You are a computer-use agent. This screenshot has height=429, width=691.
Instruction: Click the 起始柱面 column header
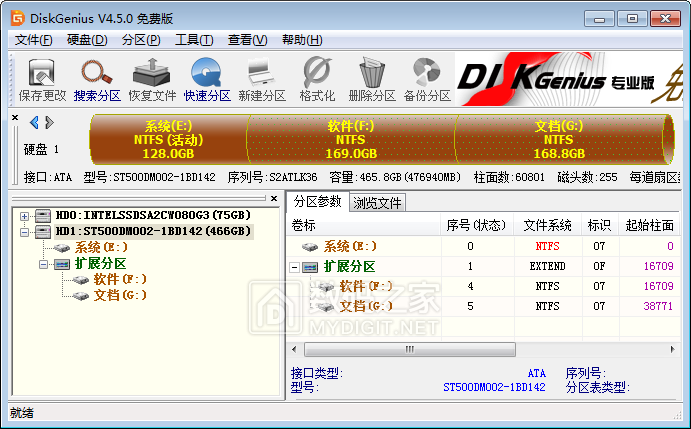[649, 225]
